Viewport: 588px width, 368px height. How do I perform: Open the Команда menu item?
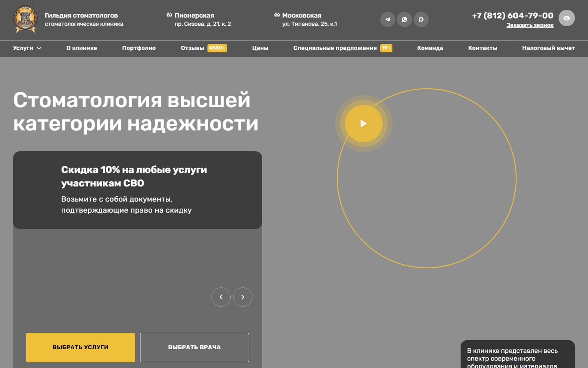click(x=430, y=48)
